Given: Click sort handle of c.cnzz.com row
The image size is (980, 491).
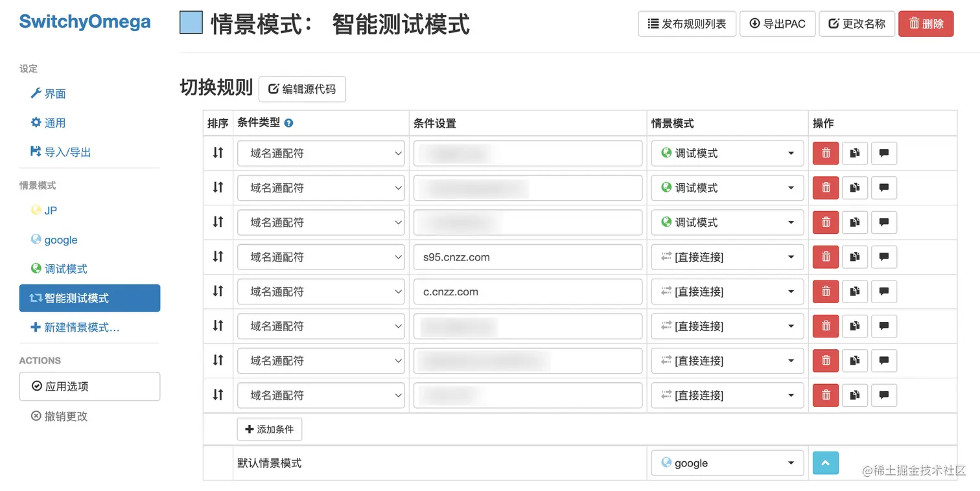Looking at the screenshot, I should [218, 291].
